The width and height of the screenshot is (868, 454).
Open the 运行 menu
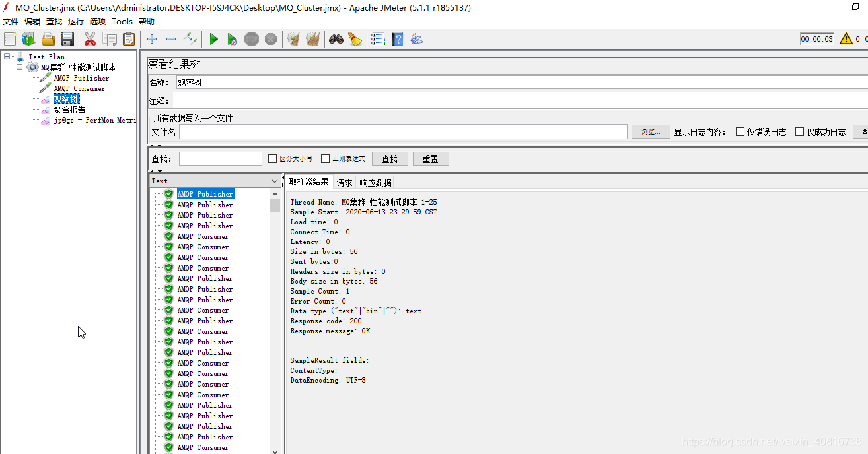(x=76, y=21)
